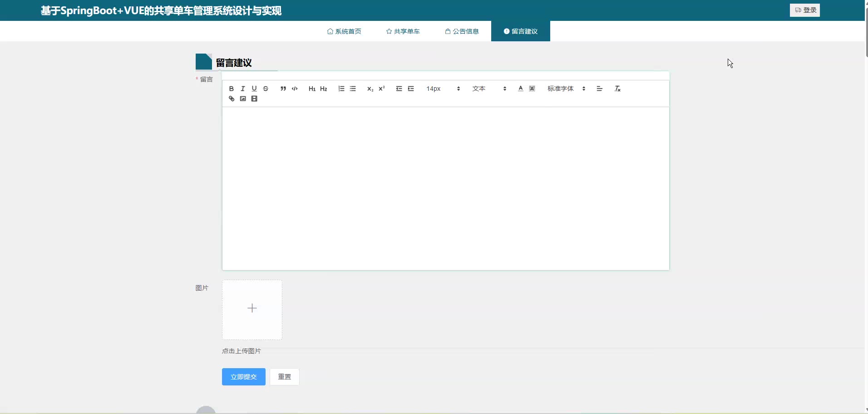Toggle underline formatting
The image size is (868, 414).
(254, 89)
